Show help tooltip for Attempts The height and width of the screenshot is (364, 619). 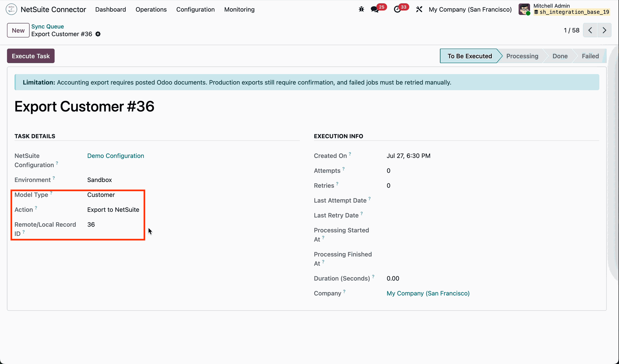343,169
